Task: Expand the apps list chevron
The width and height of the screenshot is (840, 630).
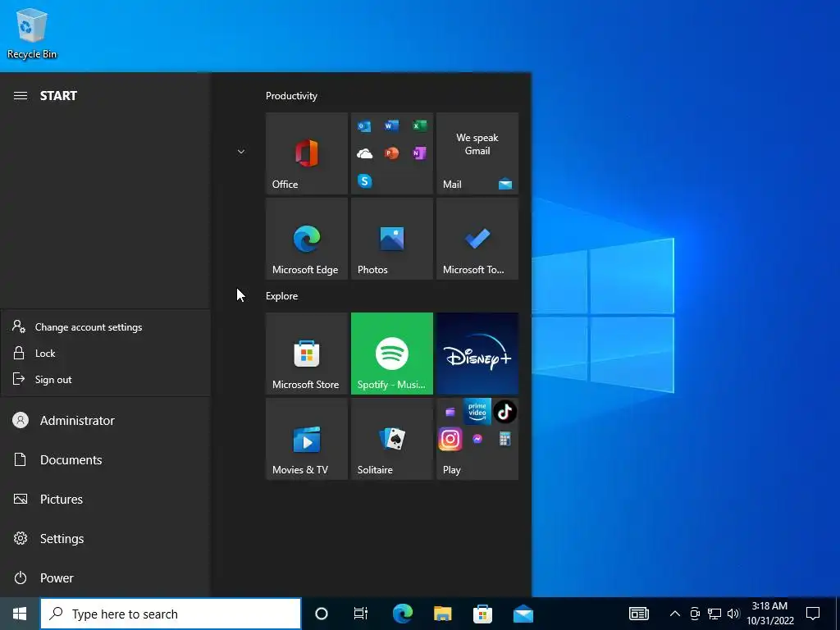Action: [241, 152]
